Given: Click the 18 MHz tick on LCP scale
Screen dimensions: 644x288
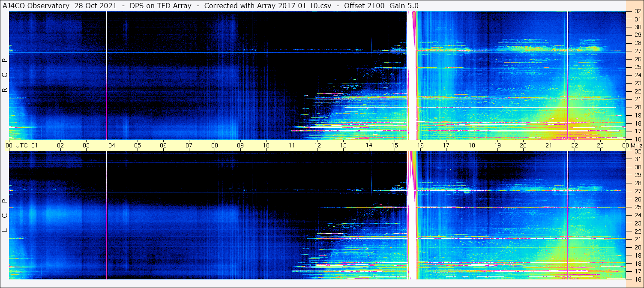Looking at the screenshot, I should [638, 264].
